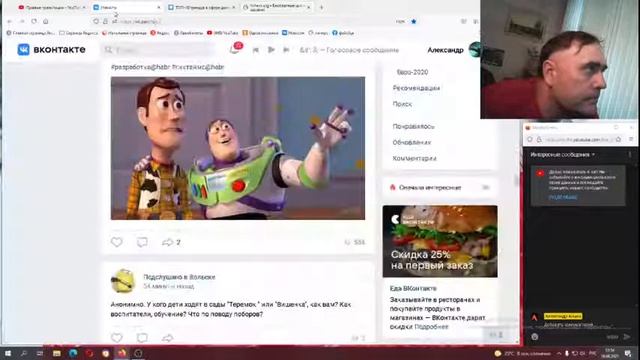The height and width of the screenshot is (360, 640).
Task: Open Task View on the taskbar
Action: click(x=40, y=353)
